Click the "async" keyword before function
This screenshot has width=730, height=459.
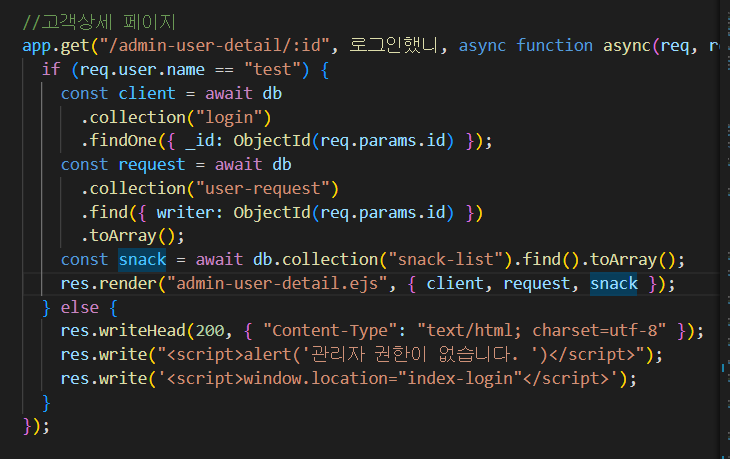(x=482, y=46)
